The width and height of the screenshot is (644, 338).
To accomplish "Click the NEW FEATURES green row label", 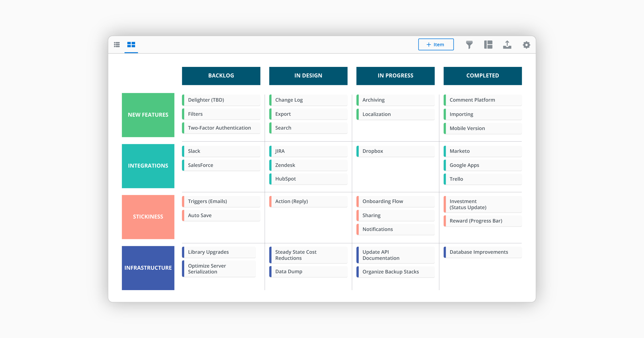I will (x=148, y=115).
